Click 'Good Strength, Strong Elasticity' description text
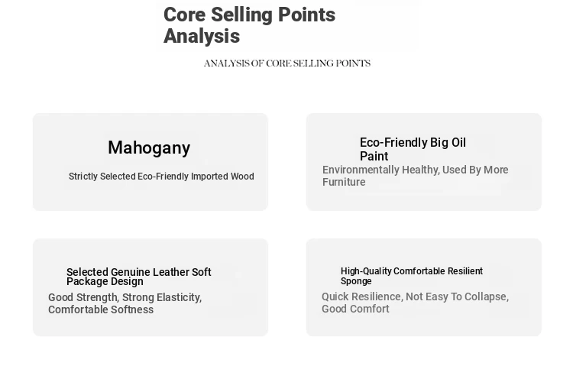This screenshot has height=392, width=573. coord(125,297)
